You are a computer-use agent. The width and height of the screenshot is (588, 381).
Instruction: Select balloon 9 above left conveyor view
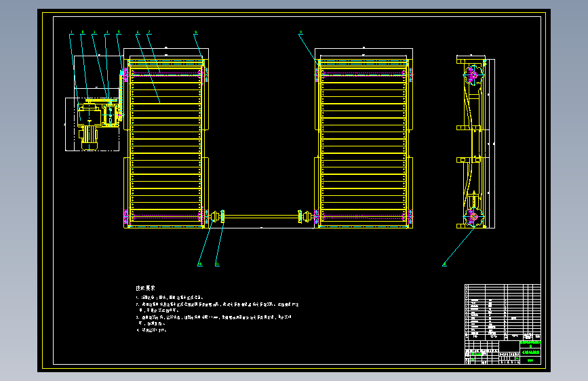pyautogui.click(x=196, y=33)
